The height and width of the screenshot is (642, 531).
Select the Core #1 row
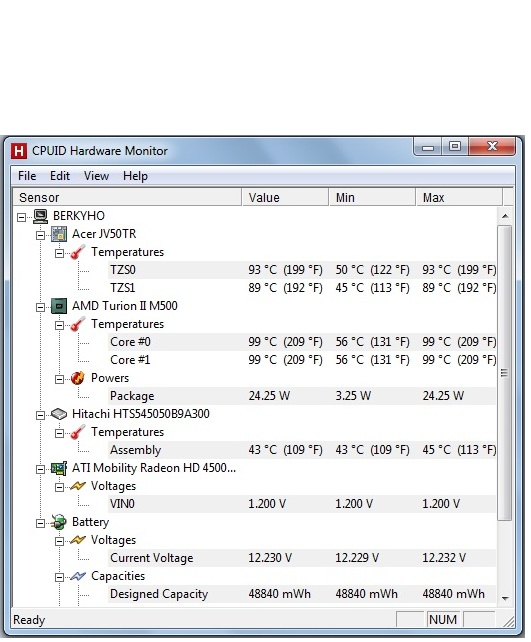pos(302,360)
